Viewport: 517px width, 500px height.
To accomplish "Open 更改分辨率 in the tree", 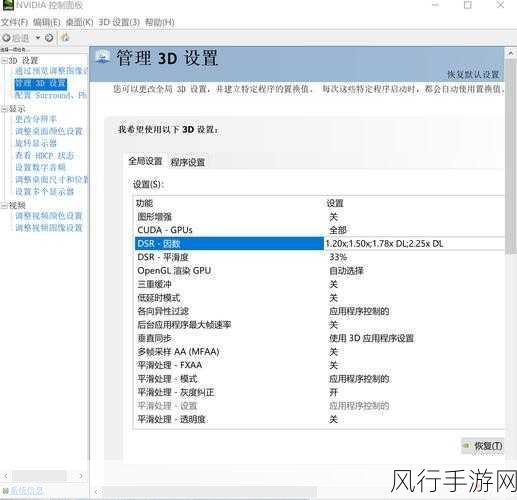I will [36, 119].
